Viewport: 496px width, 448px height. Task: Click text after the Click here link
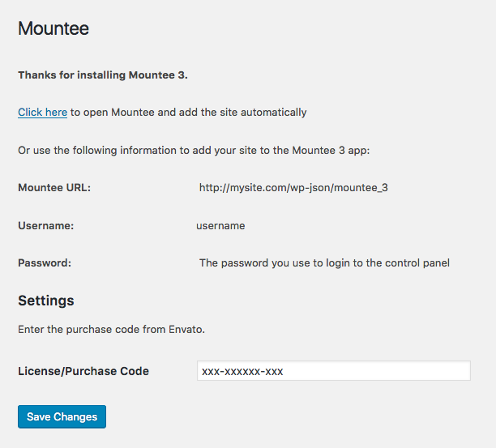point(189,113)
